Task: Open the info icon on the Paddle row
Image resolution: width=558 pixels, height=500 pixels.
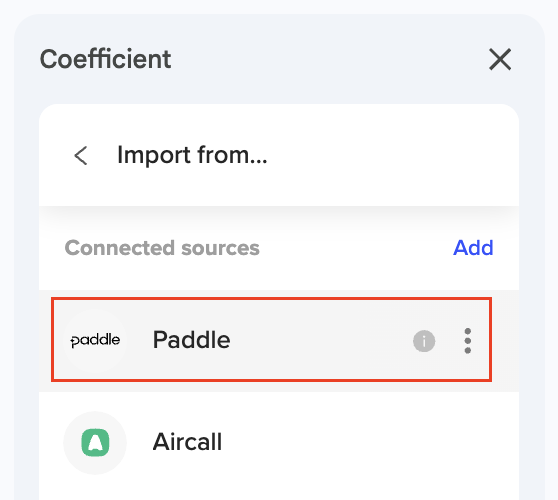Action: (x=424, y=341)
